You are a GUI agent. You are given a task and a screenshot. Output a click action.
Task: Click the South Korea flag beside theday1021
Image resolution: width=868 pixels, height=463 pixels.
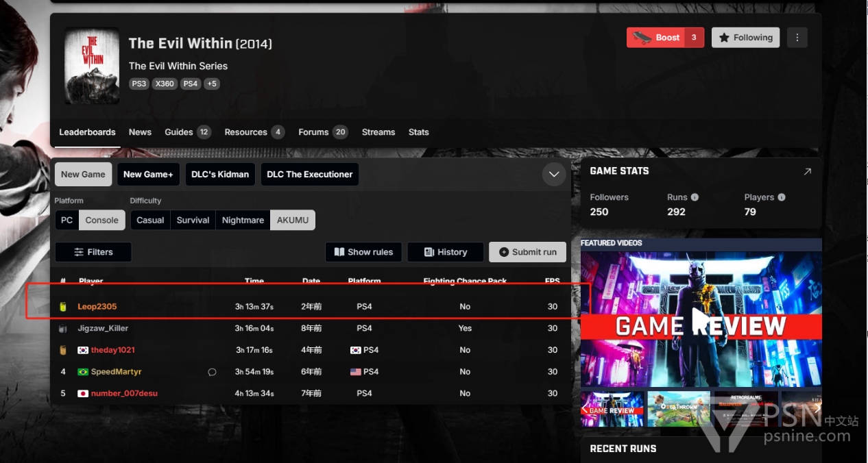point(83,350)
